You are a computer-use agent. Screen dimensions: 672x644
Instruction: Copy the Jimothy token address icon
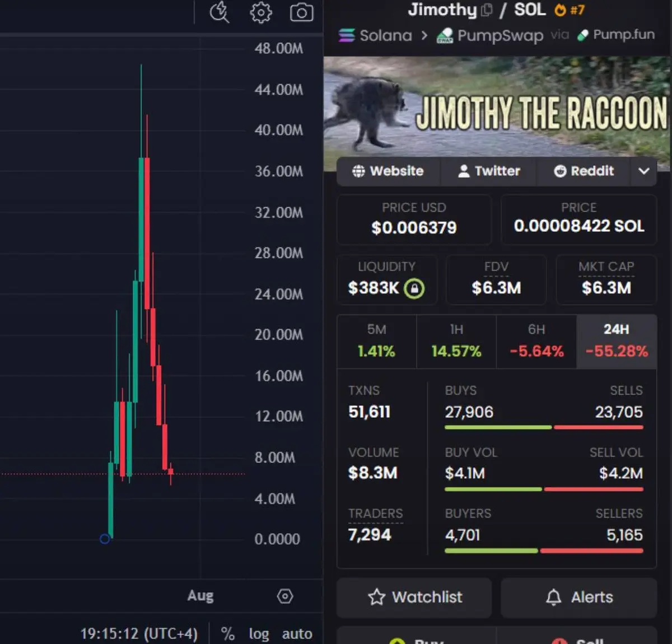[487, 10]
